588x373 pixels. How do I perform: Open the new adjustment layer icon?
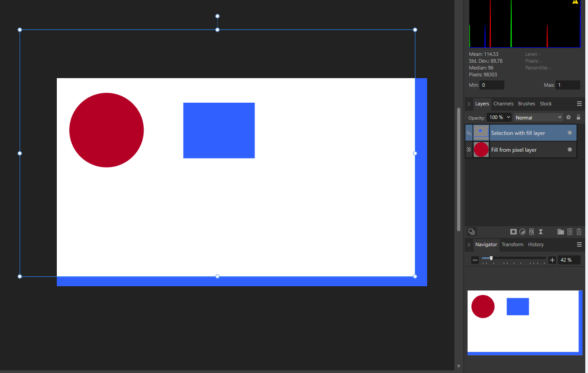(523, 232)
